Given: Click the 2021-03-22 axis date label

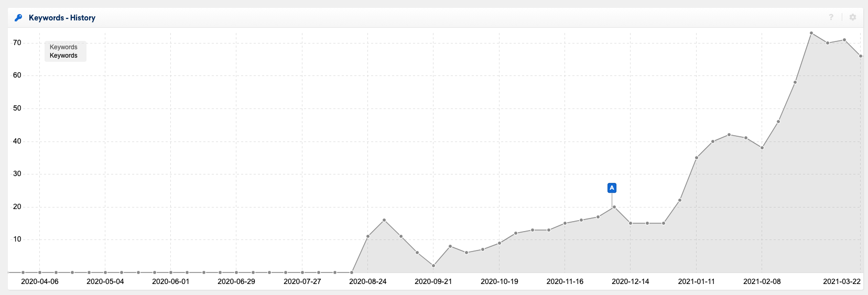Looking at the screenshot, I should [x=842, y=281].
